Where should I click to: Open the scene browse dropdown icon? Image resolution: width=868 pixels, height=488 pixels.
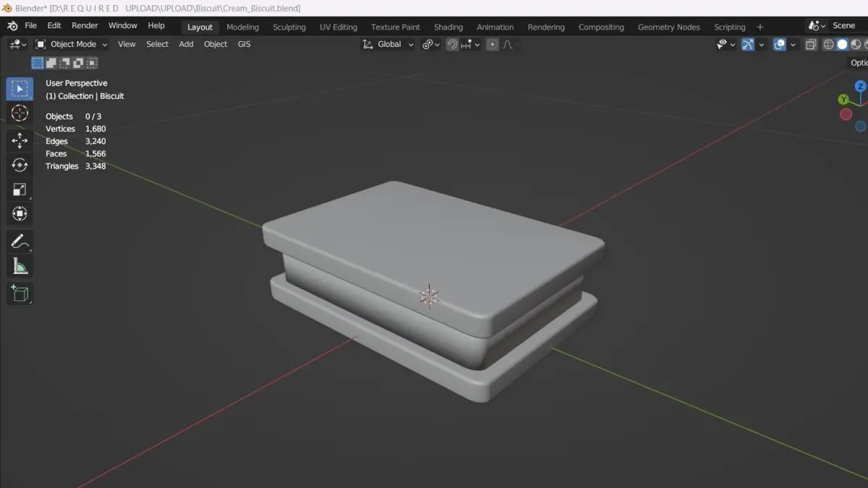pos(817,25)
